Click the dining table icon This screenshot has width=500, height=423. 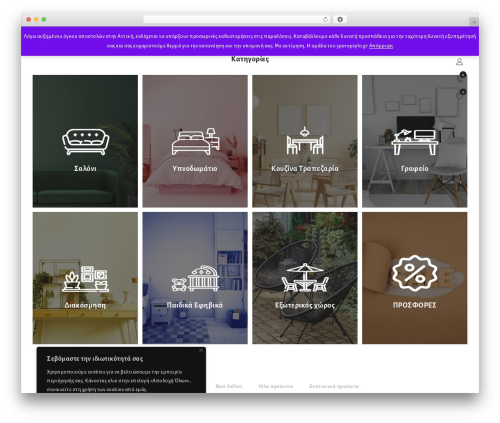(305, 140)
